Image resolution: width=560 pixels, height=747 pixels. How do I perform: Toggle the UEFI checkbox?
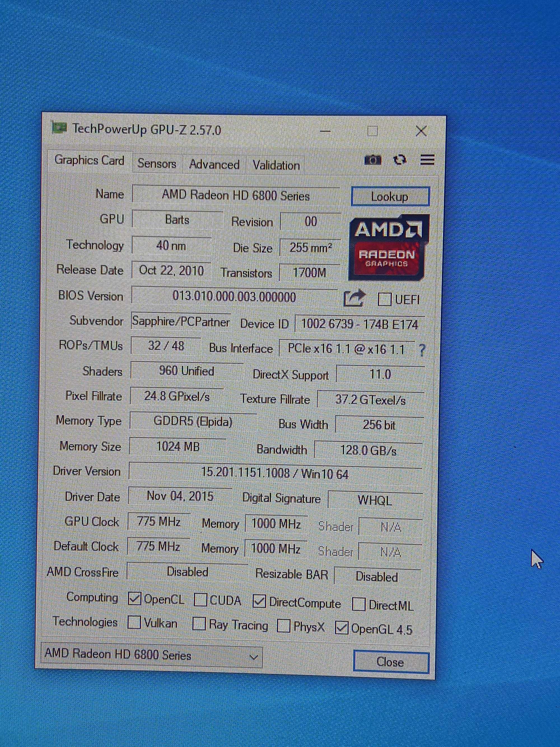[x=384, y=299]
